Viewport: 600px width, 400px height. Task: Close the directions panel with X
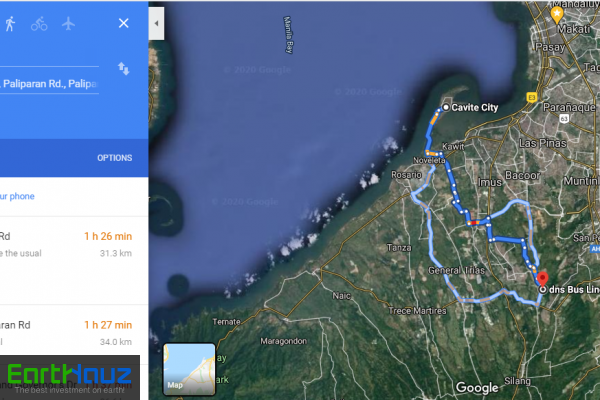coord(124,23)
